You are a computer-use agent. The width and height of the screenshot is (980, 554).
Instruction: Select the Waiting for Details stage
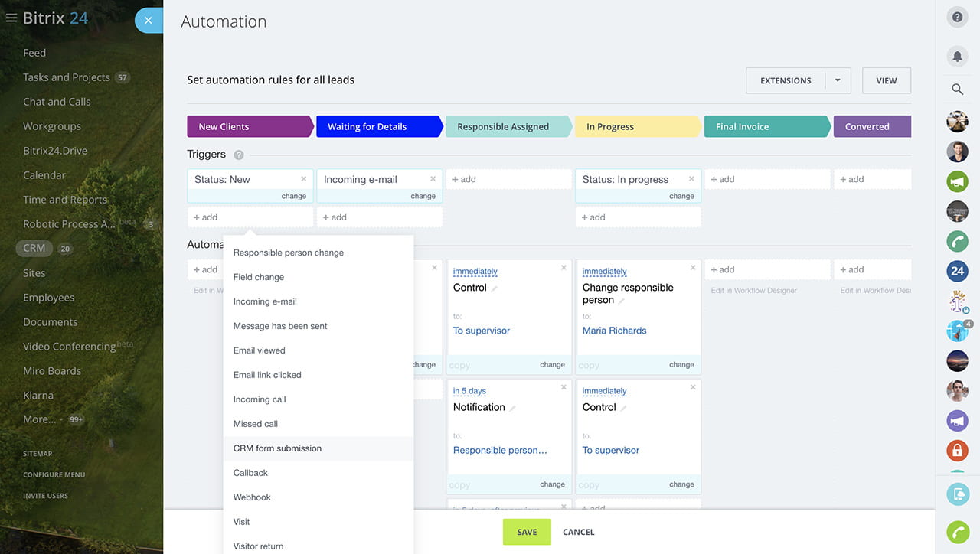(380, 126)
